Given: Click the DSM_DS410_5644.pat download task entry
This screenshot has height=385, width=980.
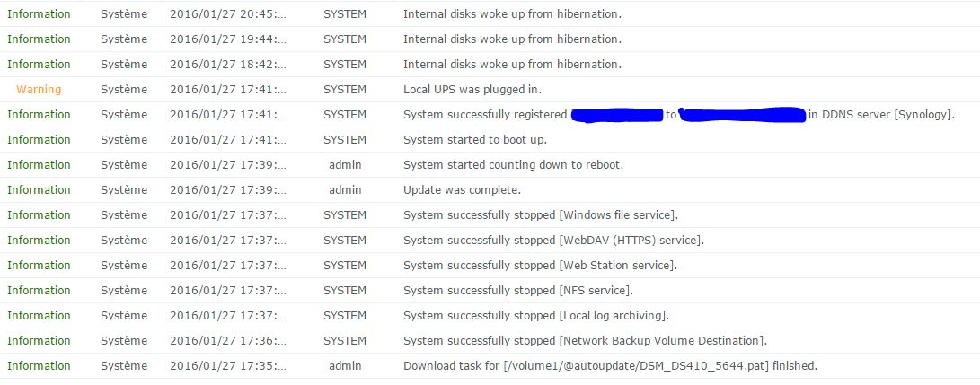Looking at the screenshot, I should pos(610,366).
